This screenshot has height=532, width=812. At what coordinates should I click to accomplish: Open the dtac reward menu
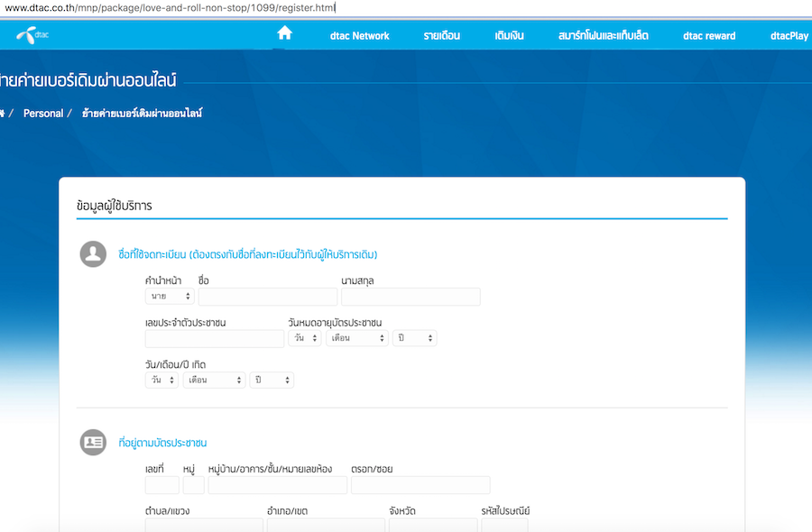click(709, 36)
